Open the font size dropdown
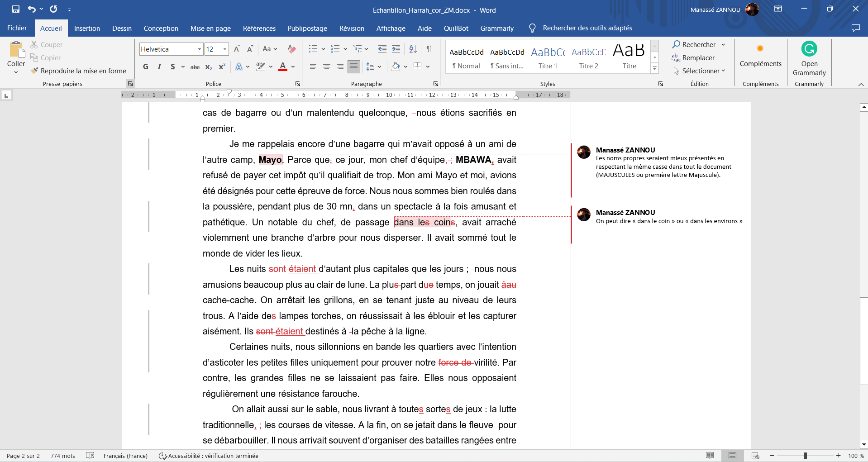Screen dimensions: 868x462 point(225,49)
